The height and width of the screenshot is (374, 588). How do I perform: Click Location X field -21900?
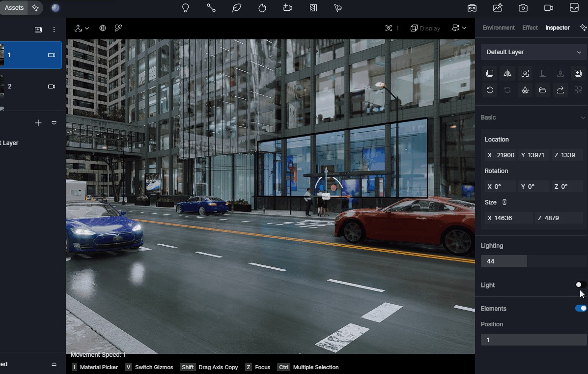(500, 155)
